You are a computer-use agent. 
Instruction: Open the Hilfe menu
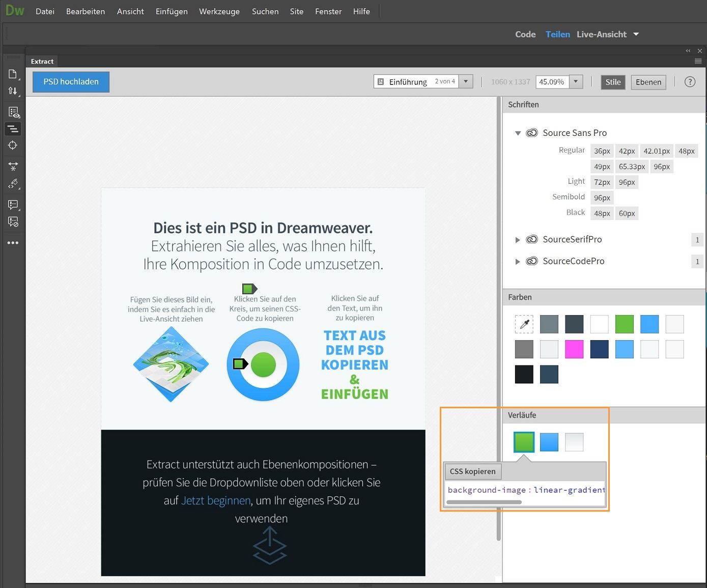361,11
